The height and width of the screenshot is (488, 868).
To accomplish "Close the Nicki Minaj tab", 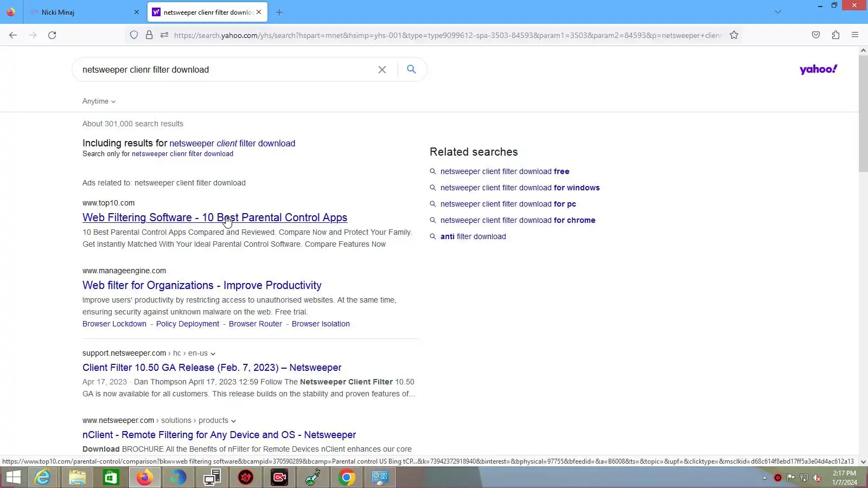I will pyautogui.click(x=137, y=12).
